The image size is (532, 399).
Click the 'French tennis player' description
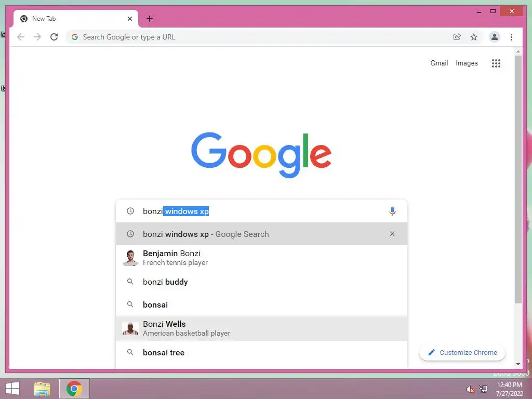(x=175, y=262)
